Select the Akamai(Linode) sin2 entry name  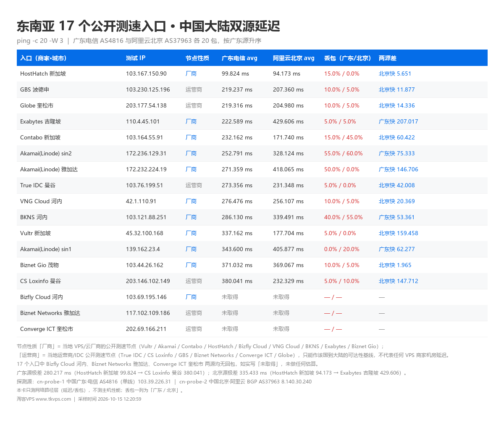coord(46,153)
